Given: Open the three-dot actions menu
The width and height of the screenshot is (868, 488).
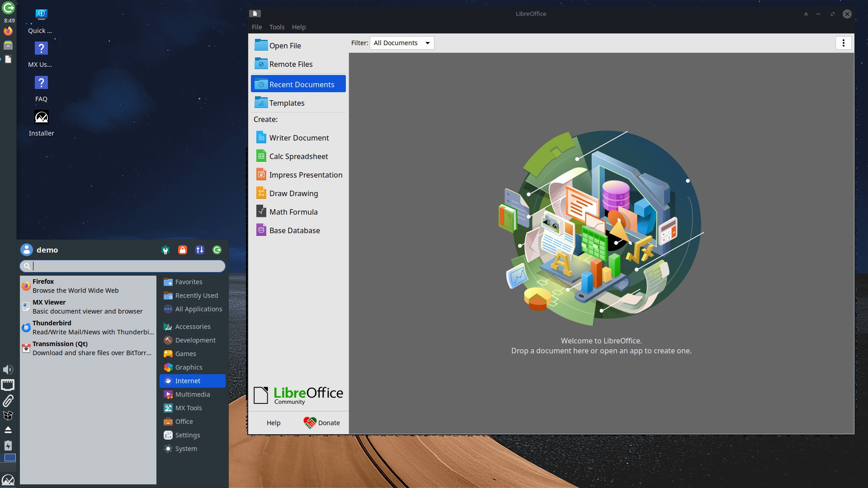Looking at the screenshot, I should (x=843, y=43).
